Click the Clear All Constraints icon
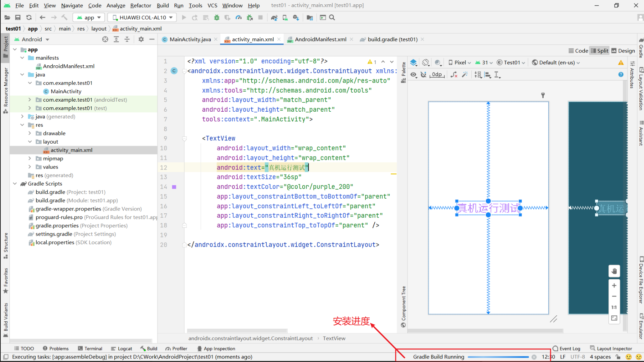The height and width of the screenshot is (362, 644). point(454,74)
